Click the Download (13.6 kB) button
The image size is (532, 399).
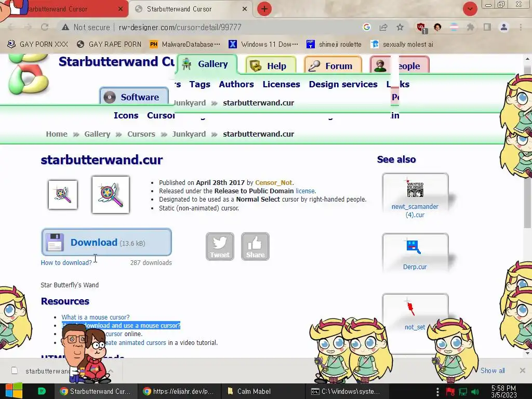(x=106, y=242)
